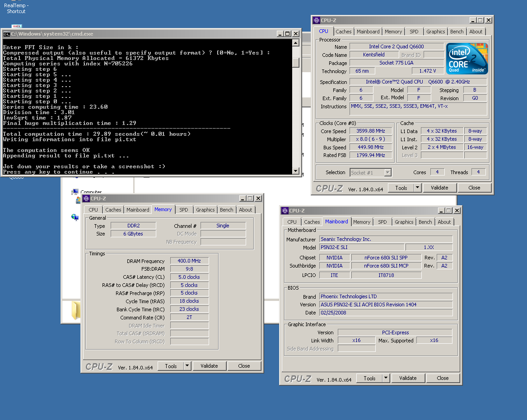This screenshot has width=527, height=420.
Task: Switch to Mainboard tab in CPU window
Action: (x=368, y=32)
